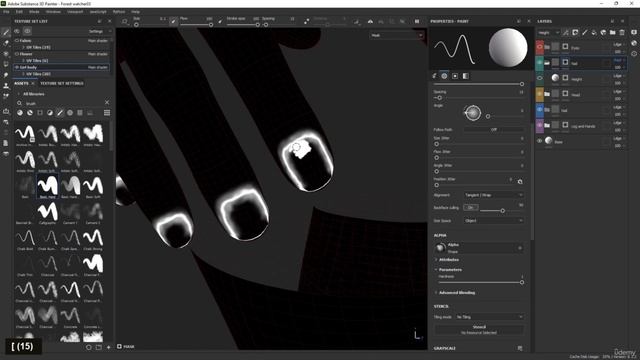Open the Alpha properties tab icon
Viewport: 640px width, 360px height.
pyautogui.click(x=444, y=76)
